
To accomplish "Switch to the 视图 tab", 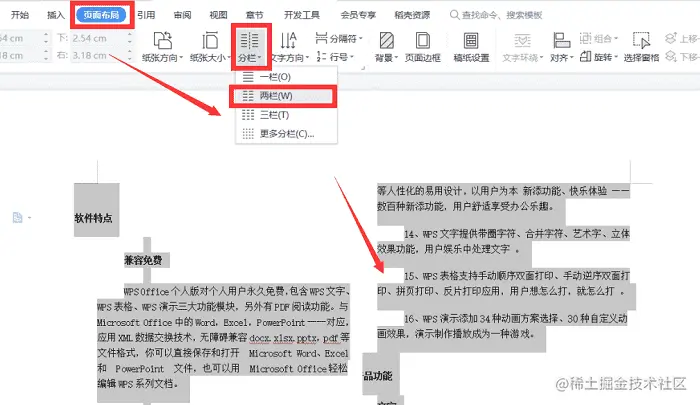I will coord(218,15).
